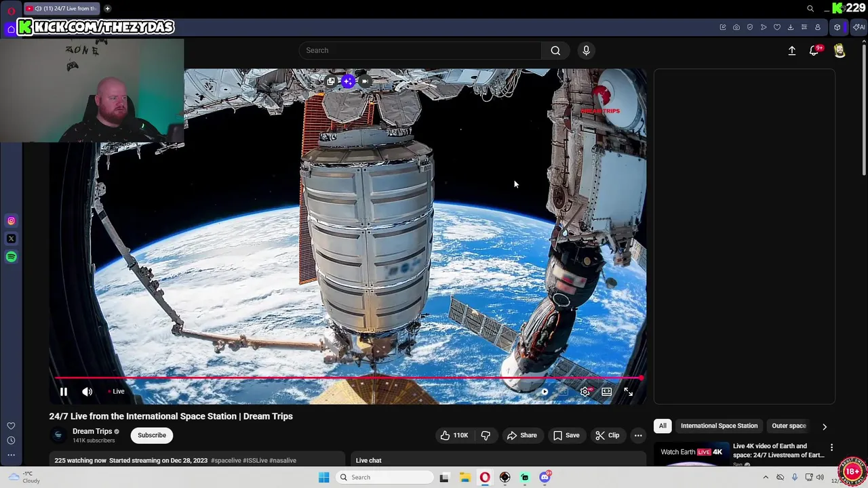Toggle subtitles with the CC button

[564, 392]
